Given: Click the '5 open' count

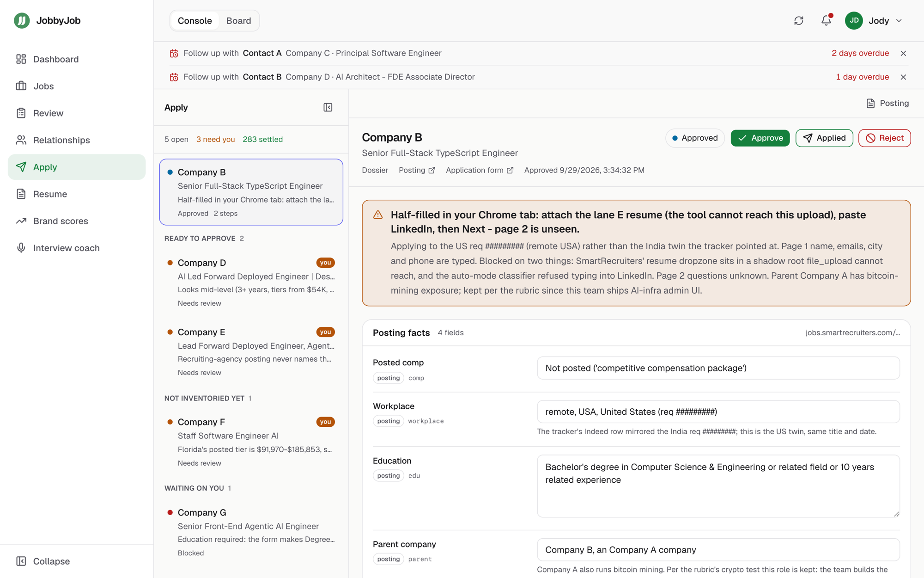Looking at the screenshot, I should (x=176, y=139).
